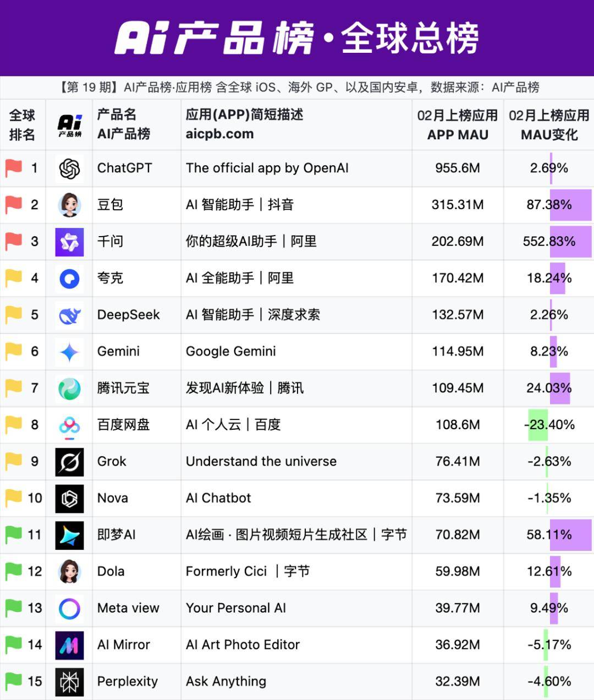Click the purple bar for 豆包 87.38%
The width and height of the screenshot is (594, 700).
[x=571, y=205]
